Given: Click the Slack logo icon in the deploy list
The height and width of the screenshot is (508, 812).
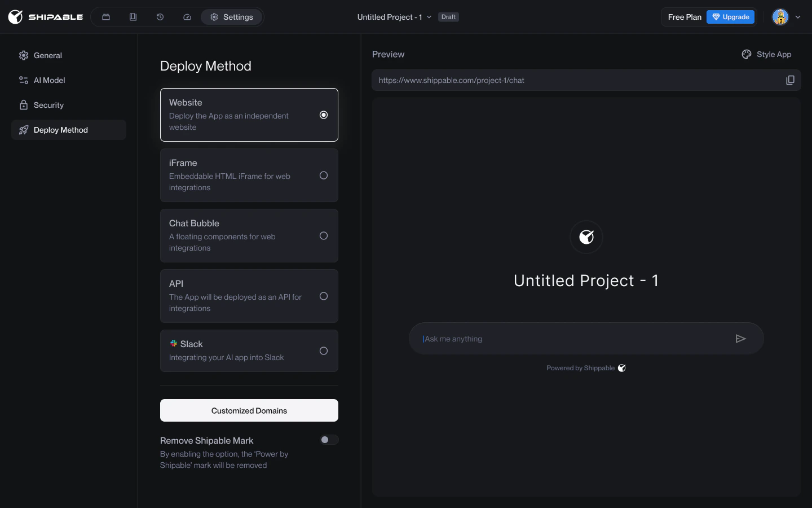Looking at the screenshot, I should point(174,343).
